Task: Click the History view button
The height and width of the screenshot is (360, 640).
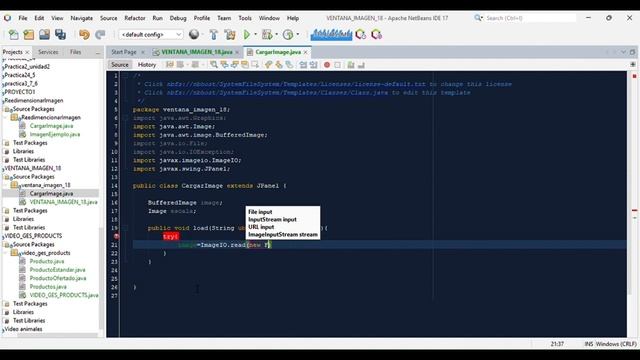Action: pyautogui.click(x=147, y=64)
